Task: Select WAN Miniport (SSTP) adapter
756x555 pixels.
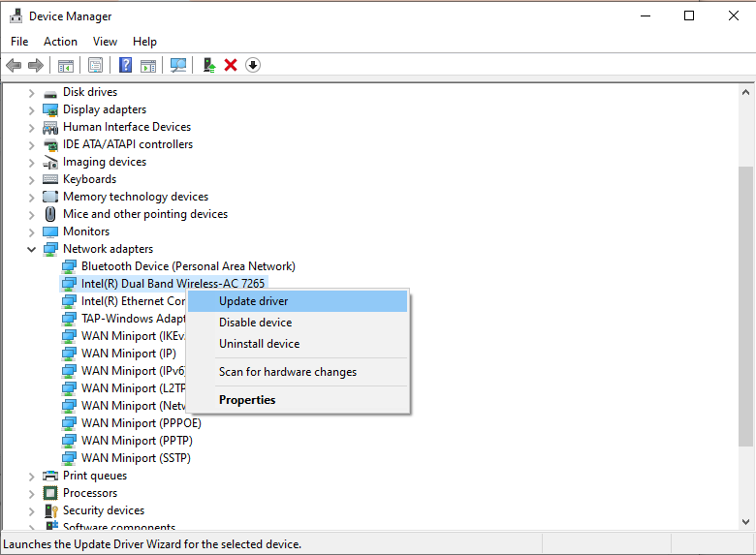Action: (x=136, y=458)
